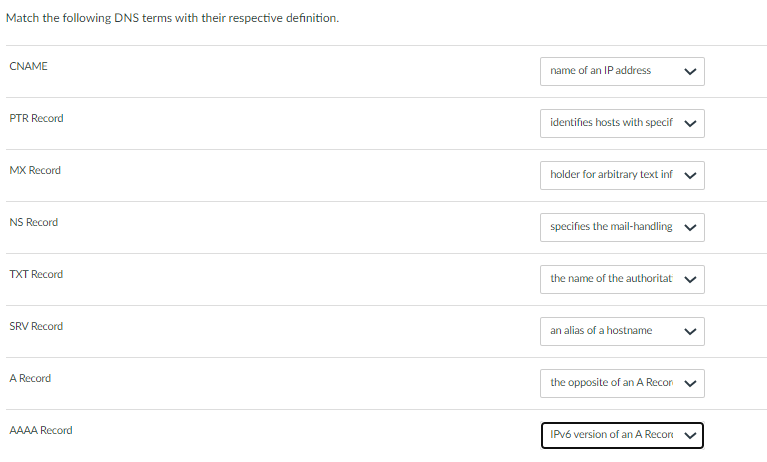Select the SRV Record term text
Screen dimensions: 767x462
(36, 326)
